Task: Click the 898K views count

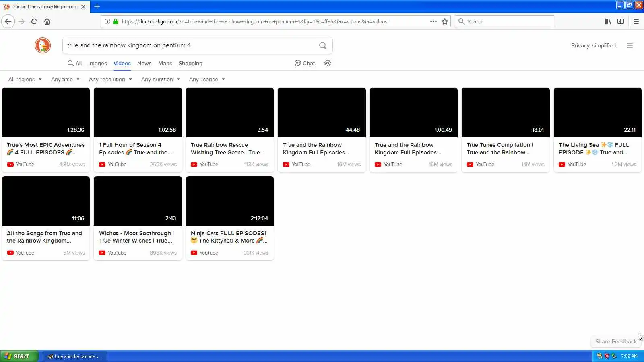Action: pyautogui.click(x=163, y=253)
